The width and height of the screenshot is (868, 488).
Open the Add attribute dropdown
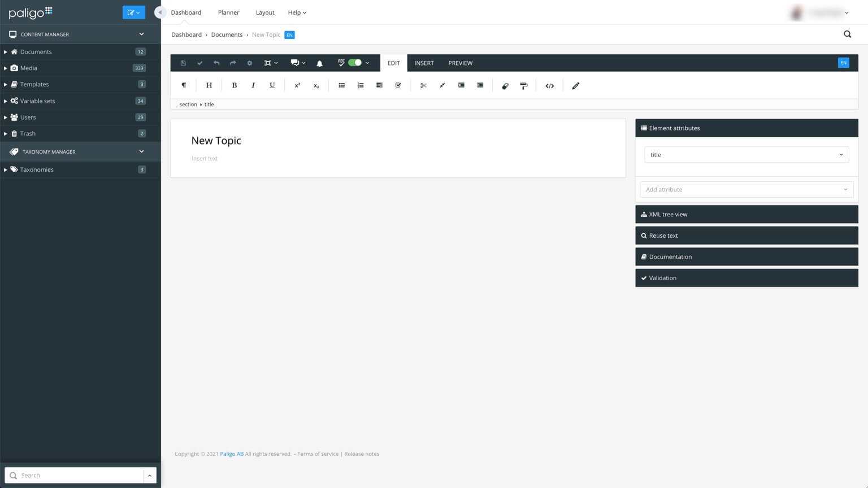pyautogui.click(x=746, y=190)
